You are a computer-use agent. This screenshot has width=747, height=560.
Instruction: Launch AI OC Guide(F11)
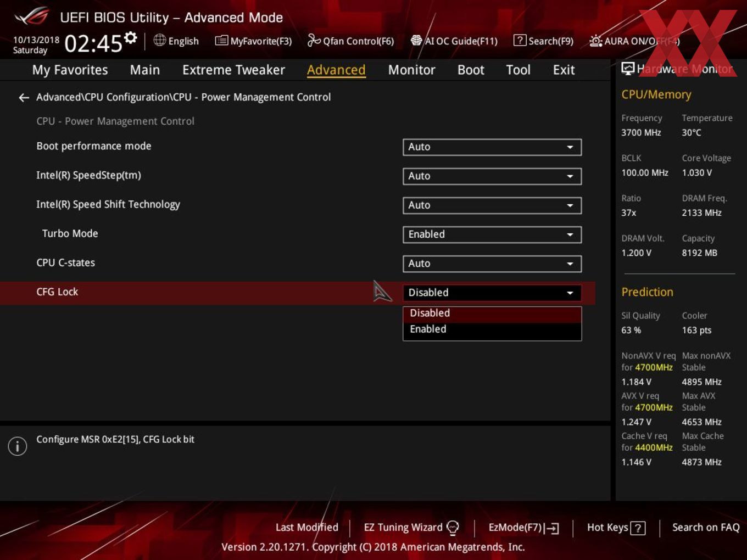(454, 41)
